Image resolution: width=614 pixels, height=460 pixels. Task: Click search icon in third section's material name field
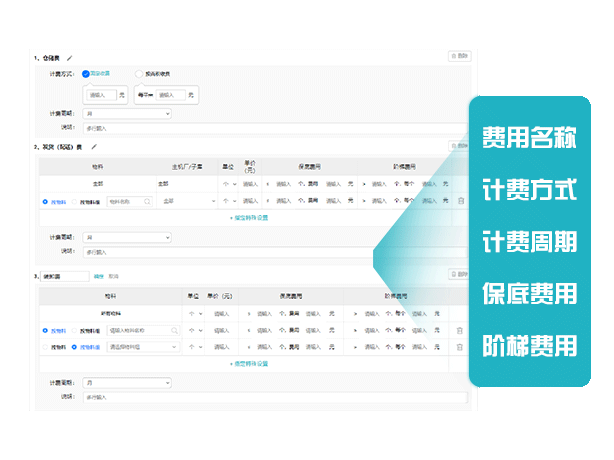coord(174,330)
